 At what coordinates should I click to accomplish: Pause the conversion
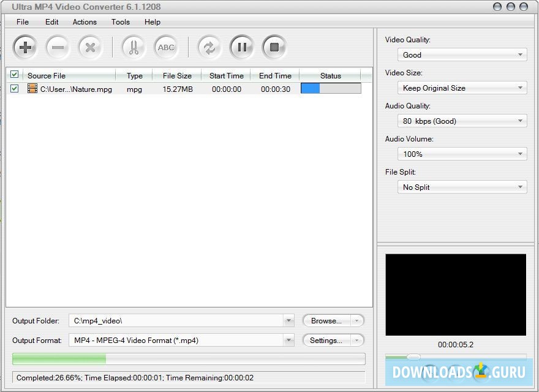pos(242,47)
